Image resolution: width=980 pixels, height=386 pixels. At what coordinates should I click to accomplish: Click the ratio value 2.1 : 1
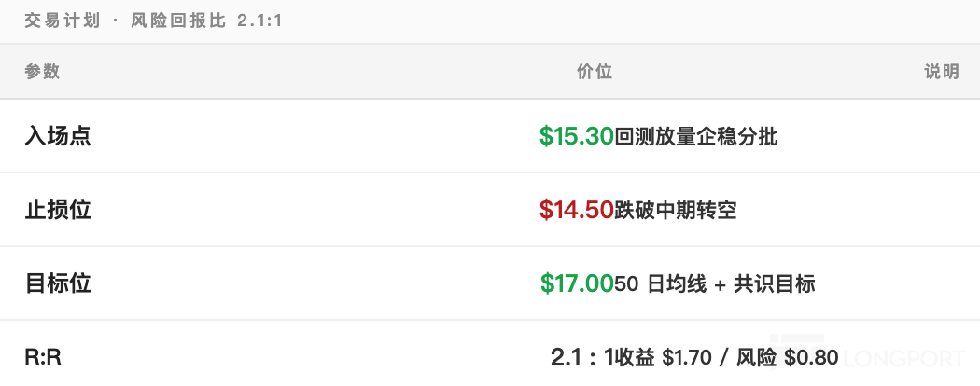(x=581, y=357)
